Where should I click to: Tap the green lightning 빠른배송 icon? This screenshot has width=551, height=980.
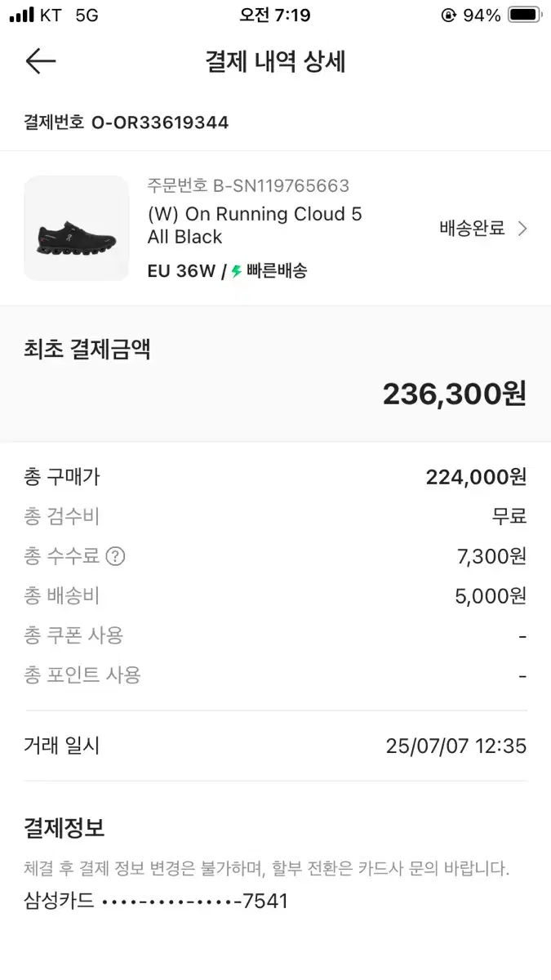[x=237, y=271]
